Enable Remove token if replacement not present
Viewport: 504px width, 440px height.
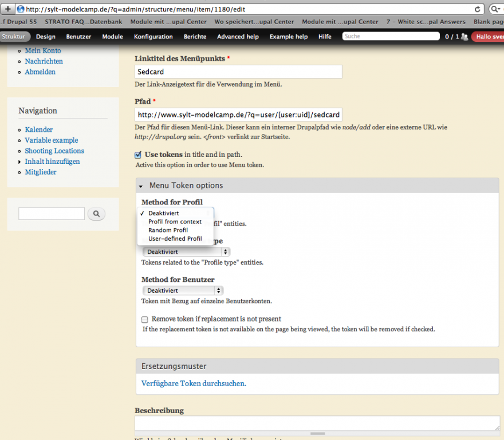(145, 319)
